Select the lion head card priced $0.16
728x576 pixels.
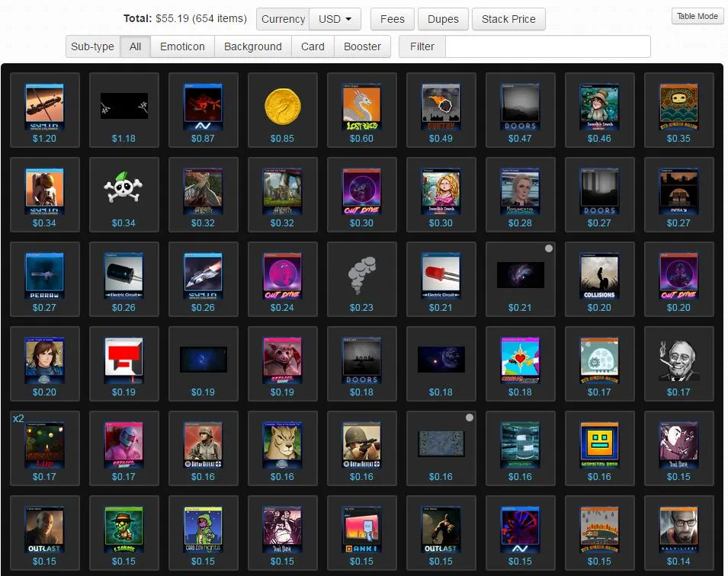(283, 448)
